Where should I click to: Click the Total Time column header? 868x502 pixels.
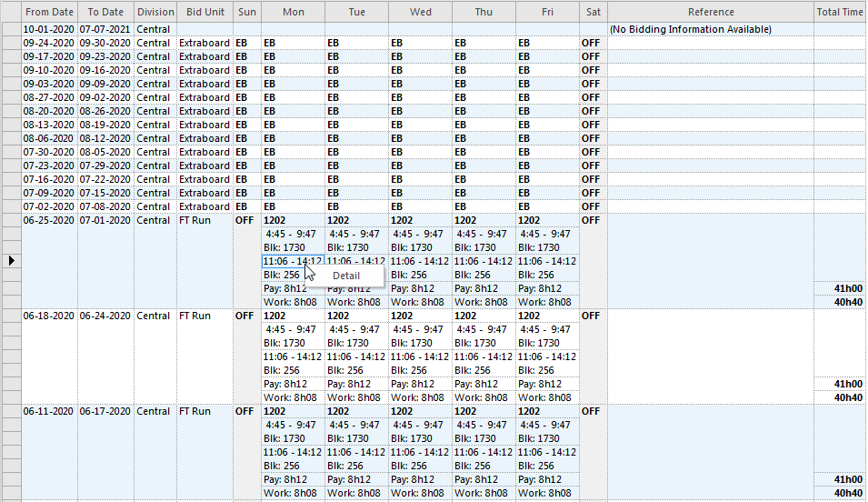[x=840, y=12]
